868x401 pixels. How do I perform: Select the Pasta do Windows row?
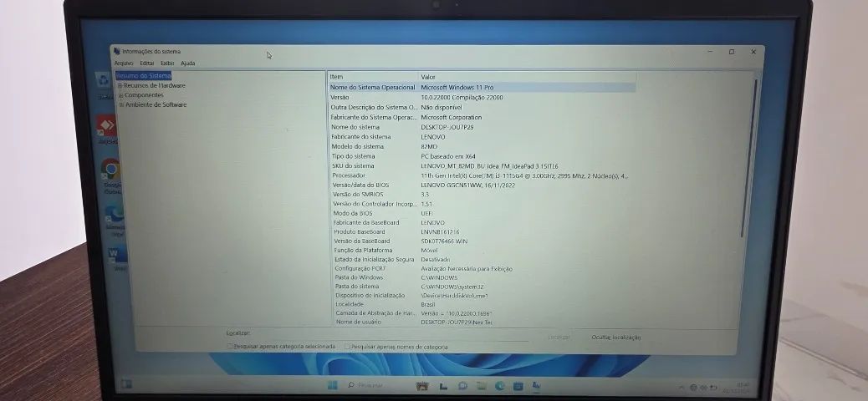(x=482, y=277)
